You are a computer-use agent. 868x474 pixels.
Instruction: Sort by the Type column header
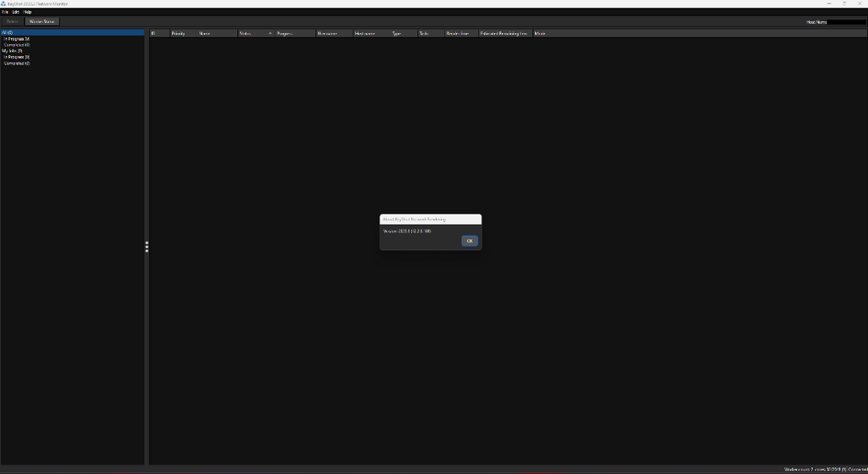click(404, 33)
